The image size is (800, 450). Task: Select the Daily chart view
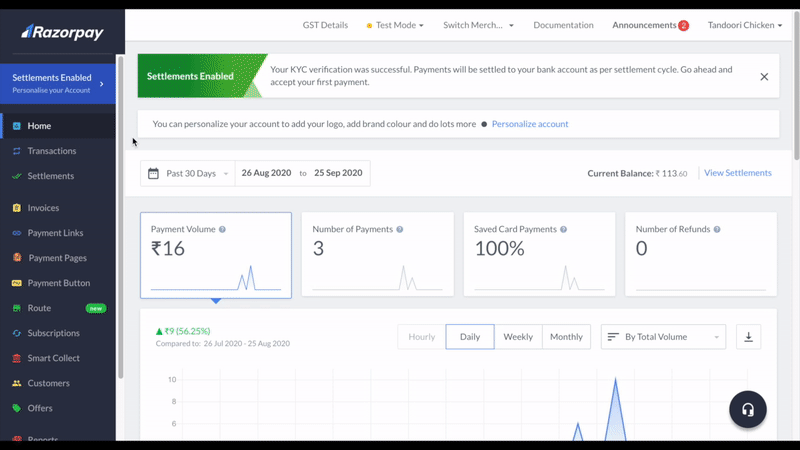coord(470,337)
